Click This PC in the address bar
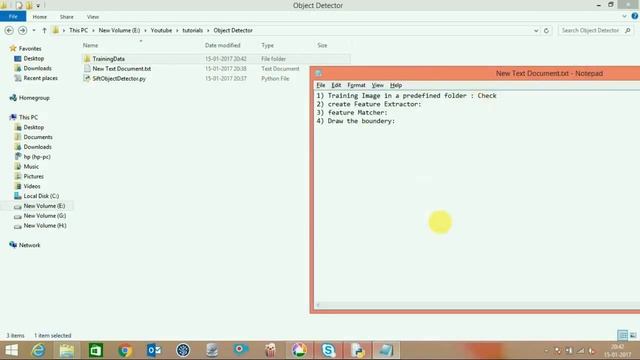640x360 pixels. pos(78,30)
